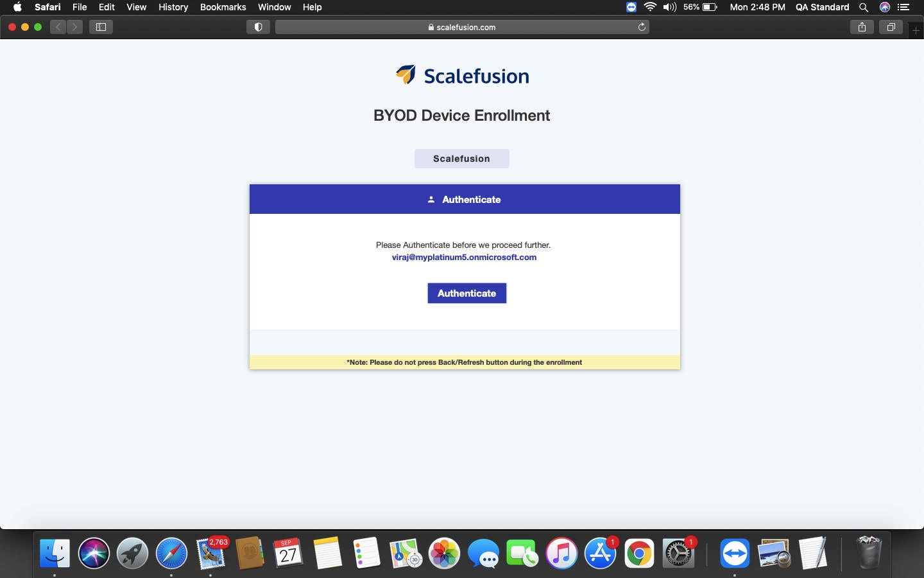Open the Apple menu
924x578 pixels.
tap(17, 7)
